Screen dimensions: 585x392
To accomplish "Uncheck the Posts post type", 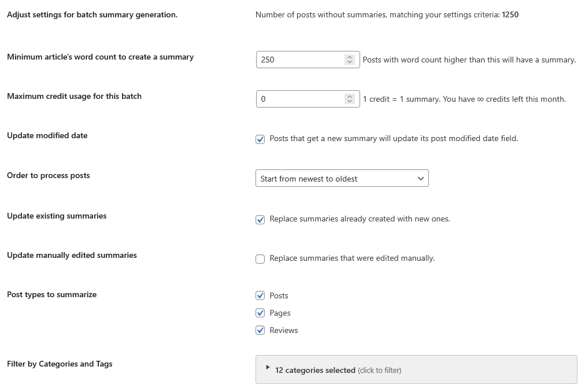I will click(260, 295).
